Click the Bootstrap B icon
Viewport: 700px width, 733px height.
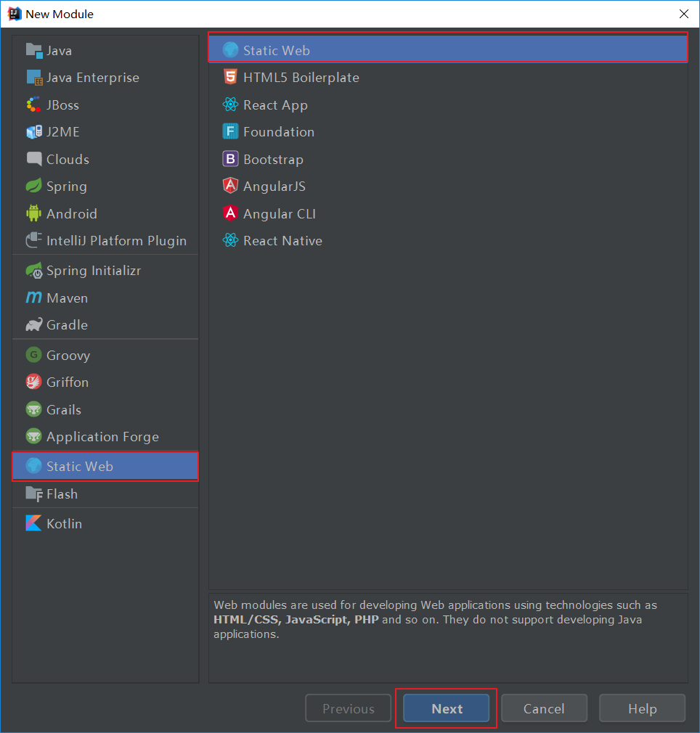[230, 159]
